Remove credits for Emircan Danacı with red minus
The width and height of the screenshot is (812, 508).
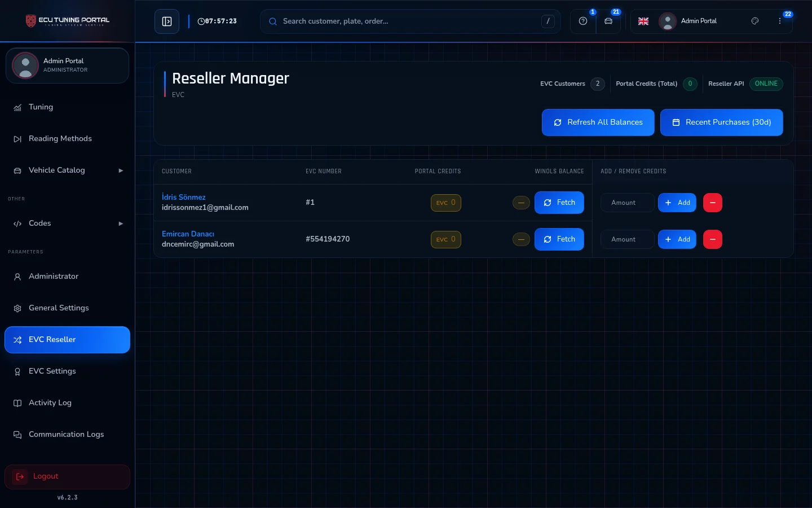pyautogui.click(x=713, y=239)
